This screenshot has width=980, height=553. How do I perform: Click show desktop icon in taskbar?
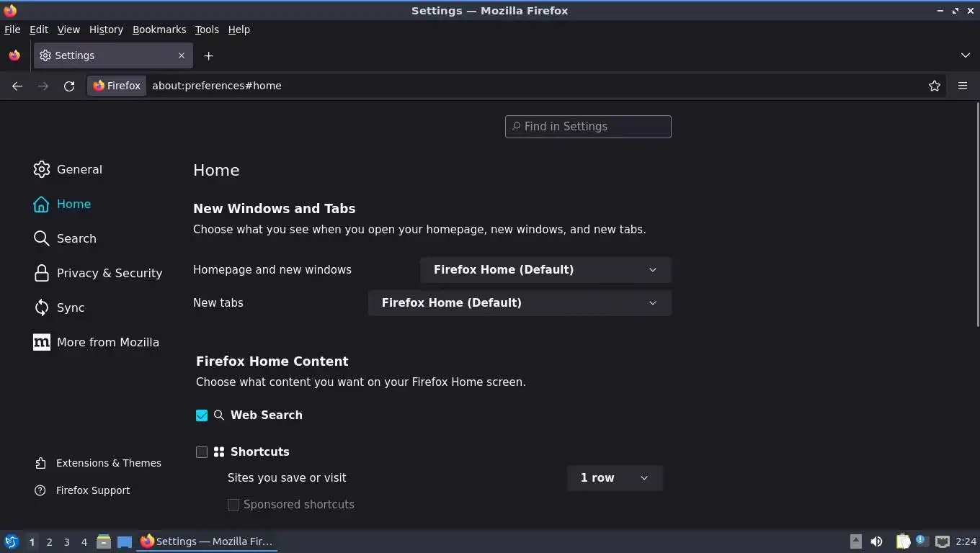[125, 541]
